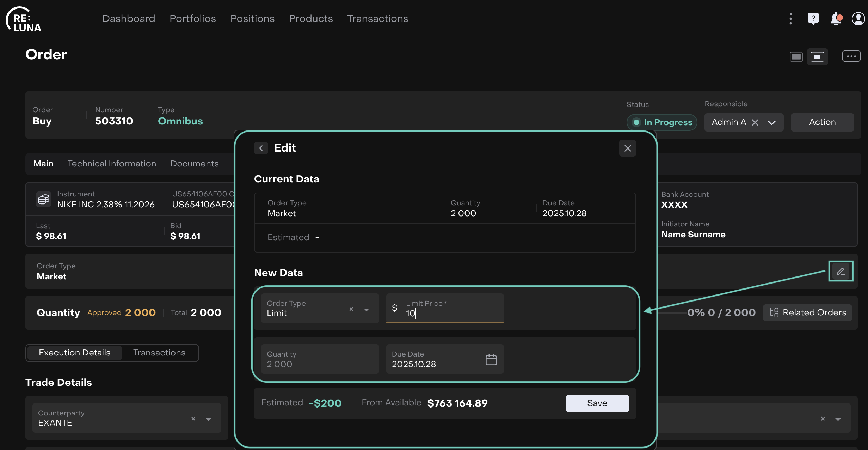Expand the Counterparty EXANTE dropdown
The height and width of the screenshot is (450, 868).
[x=209, y=419]
